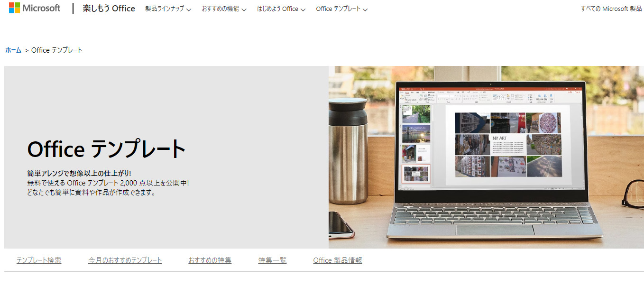The height and width of the screenshot is (296, 644).
Task: Navigate to ホーム via the breadcrumb
Action: [x=13, y=49]
